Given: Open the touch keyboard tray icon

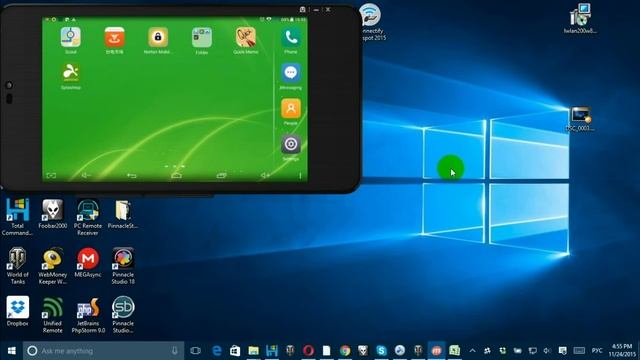Looking at the screenshot, I should click(579, 351).
